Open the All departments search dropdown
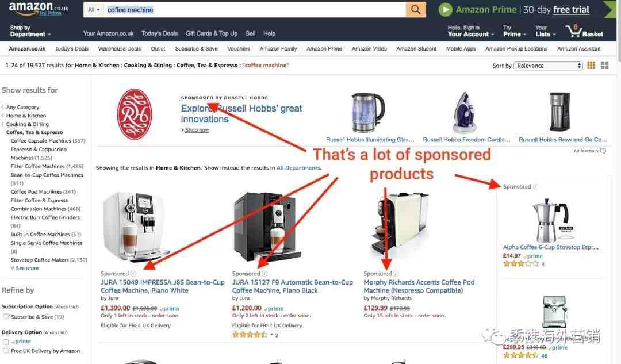This screenshot has height=364, width=621. [94, 10]
